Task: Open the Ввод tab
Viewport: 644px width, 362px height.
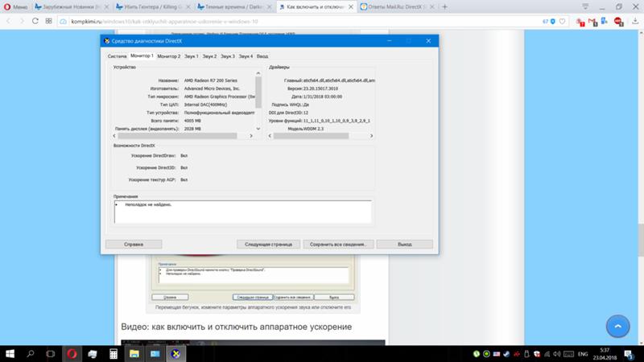Action: (x=262, y=56)
